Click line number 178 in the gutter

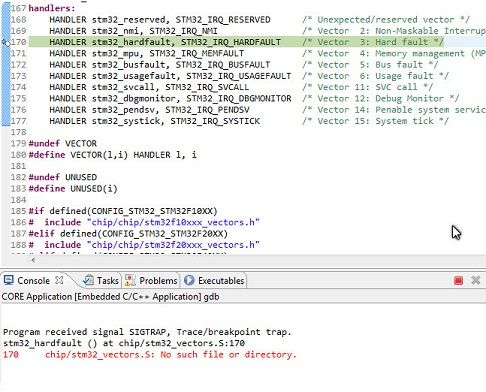(18, 132)
